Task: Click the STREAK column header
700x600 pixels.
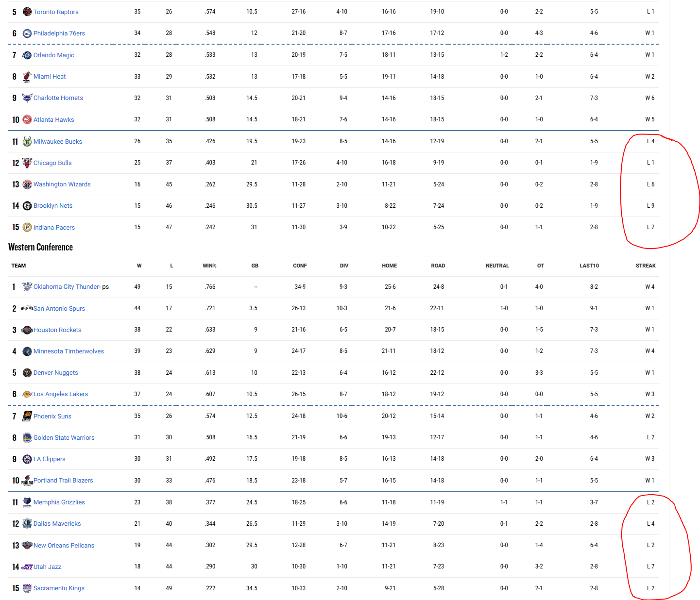Action: (x=646, y=266)
